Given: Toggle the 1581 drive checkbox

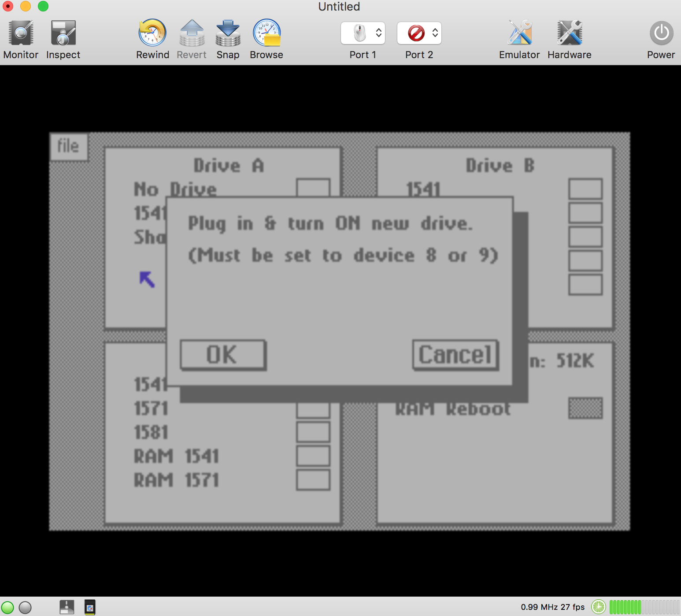Looking at the screenshot, I should tap(313, 432).
